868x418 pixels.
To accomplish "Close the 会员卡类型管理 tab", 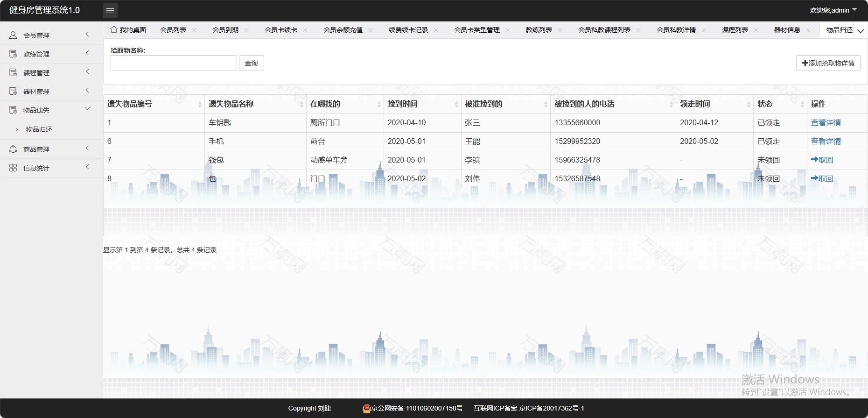I will pos(508,30).
